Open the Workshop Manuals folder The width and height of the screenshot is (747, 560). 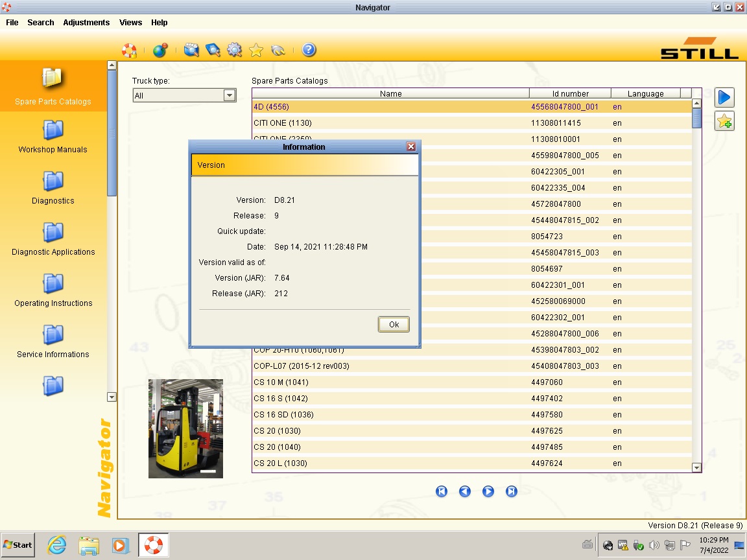click(53, 136)
